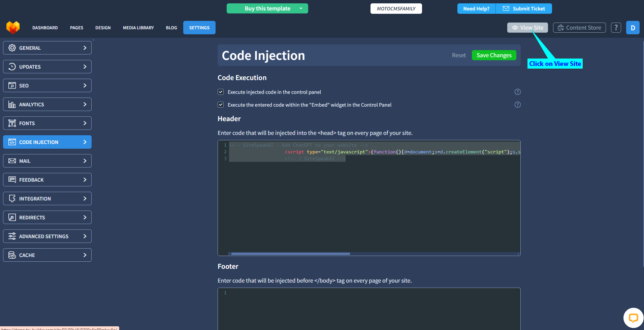Open General settings gear icon

point(12,48)
